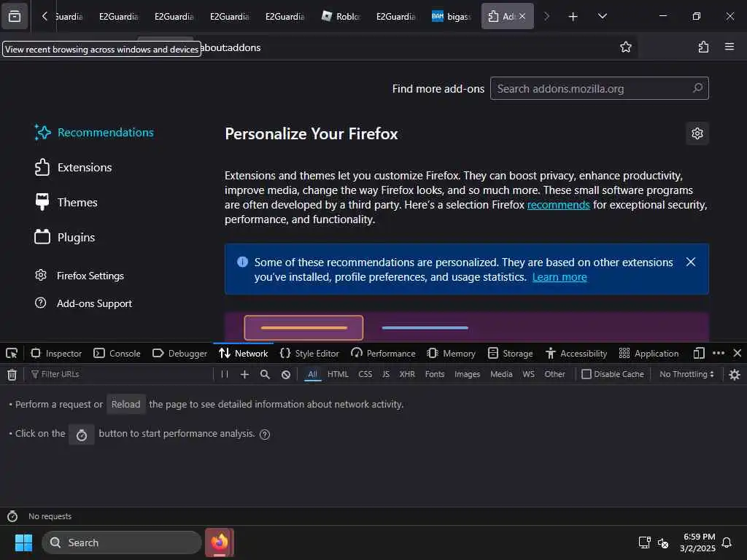
Task: Click the Reload button in network panel
Action: (x=125, y=404)
